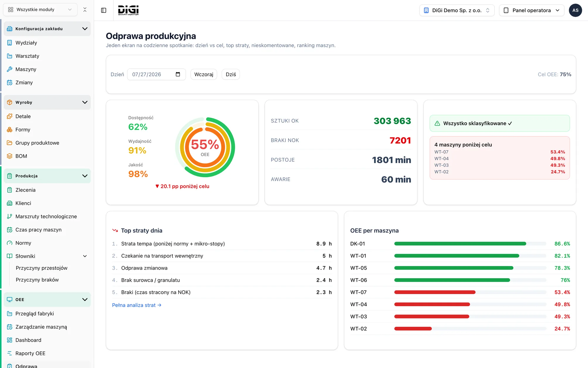Image resolution: width=588 pixels, height=368 pixels.
Task: Click the Dzień date input field
Action: [x=156, y=74]
